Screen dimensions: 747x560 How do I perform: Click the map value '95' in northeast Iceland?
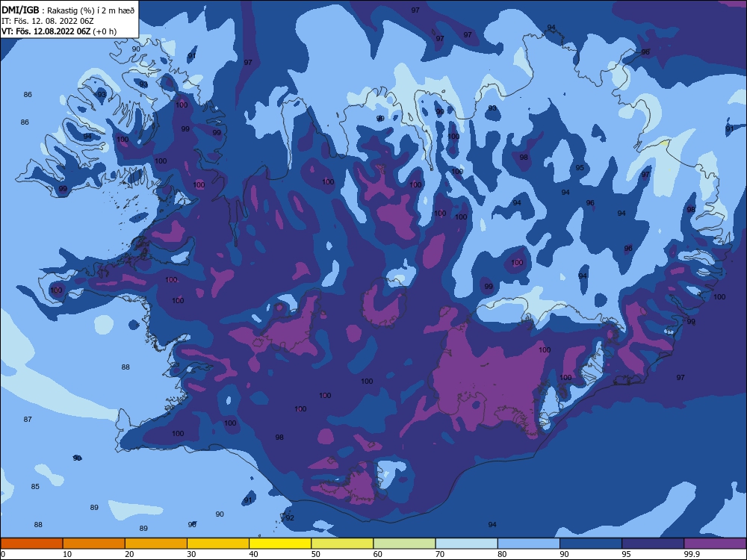click(x=580, y=167)
